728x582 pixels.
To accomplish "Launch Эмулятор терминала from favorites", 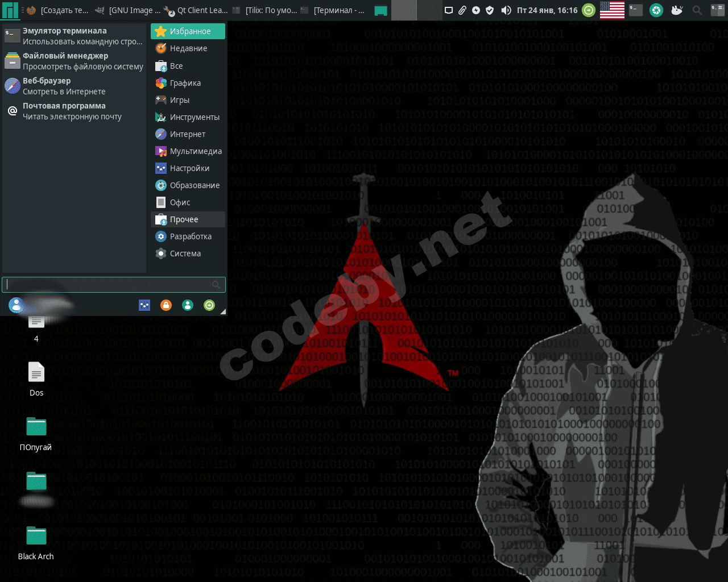I will tap(74, 36).
